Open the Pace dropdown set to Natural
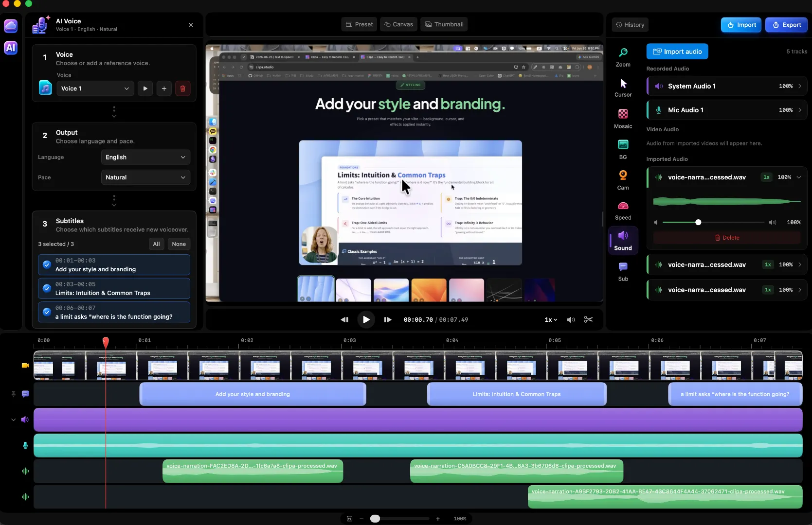Screen dimensions: 812x525 [x=145, y=177]
